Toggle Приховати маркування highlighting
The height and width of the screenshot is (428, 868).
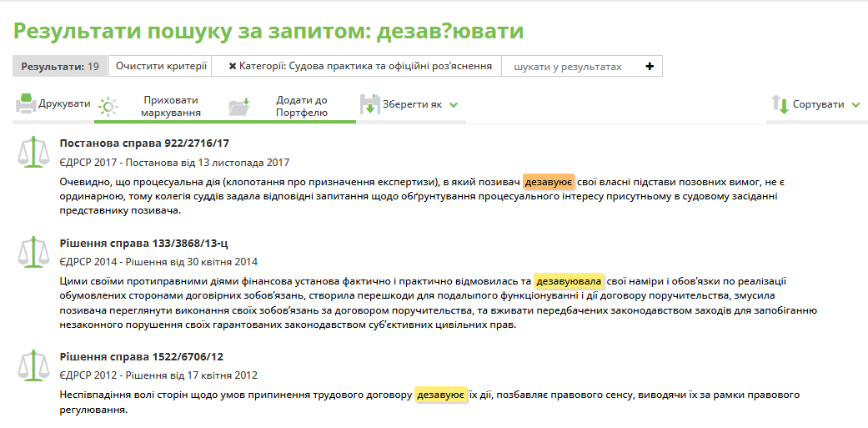tap(171, 106)
